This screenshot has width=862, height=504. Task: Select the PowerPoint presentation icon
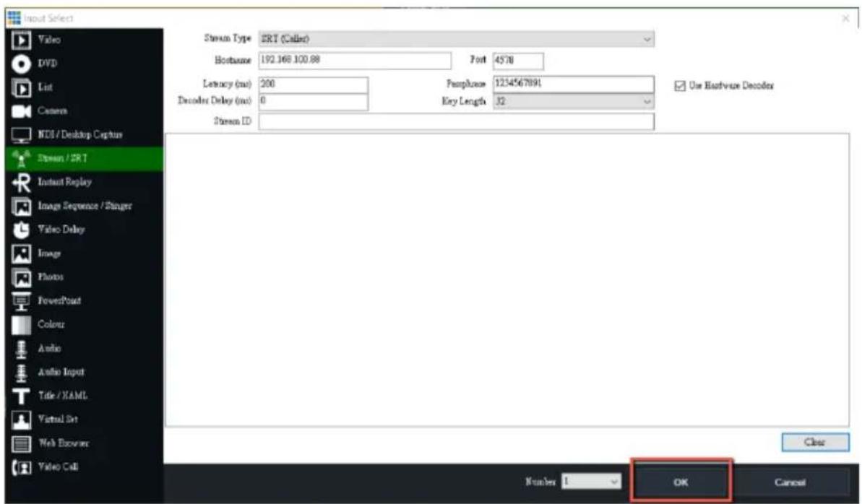tap(22, 300)
